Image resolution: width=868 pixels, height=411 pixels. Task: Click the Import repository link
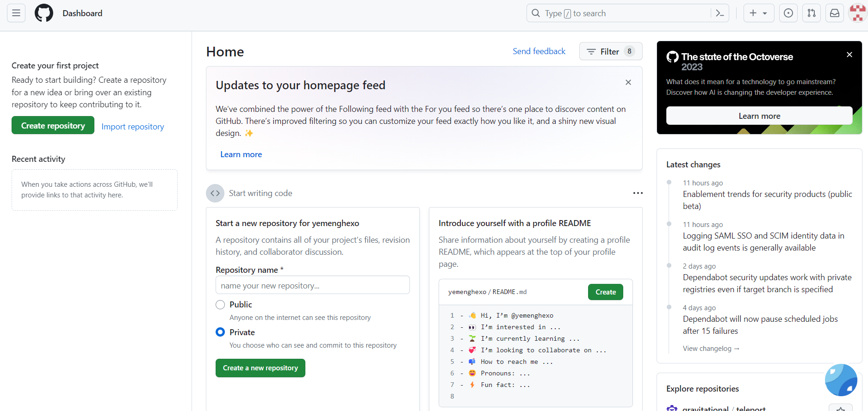click(133, 127)
